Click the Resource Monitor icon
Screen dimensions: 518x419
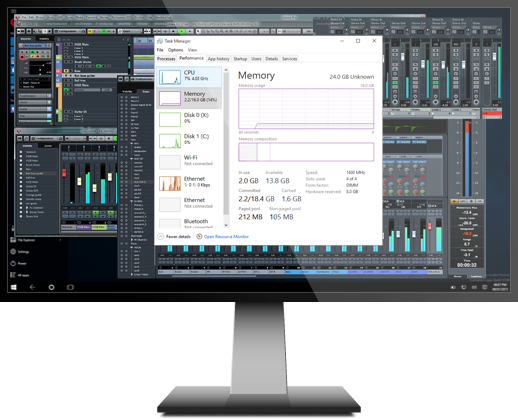[199, 236]
